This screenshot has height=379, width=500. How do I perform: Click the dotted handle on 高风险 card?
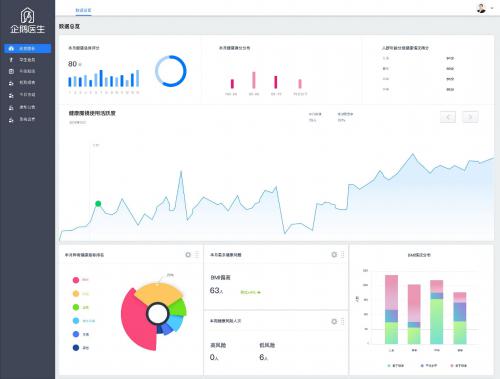tap(343, 321)
